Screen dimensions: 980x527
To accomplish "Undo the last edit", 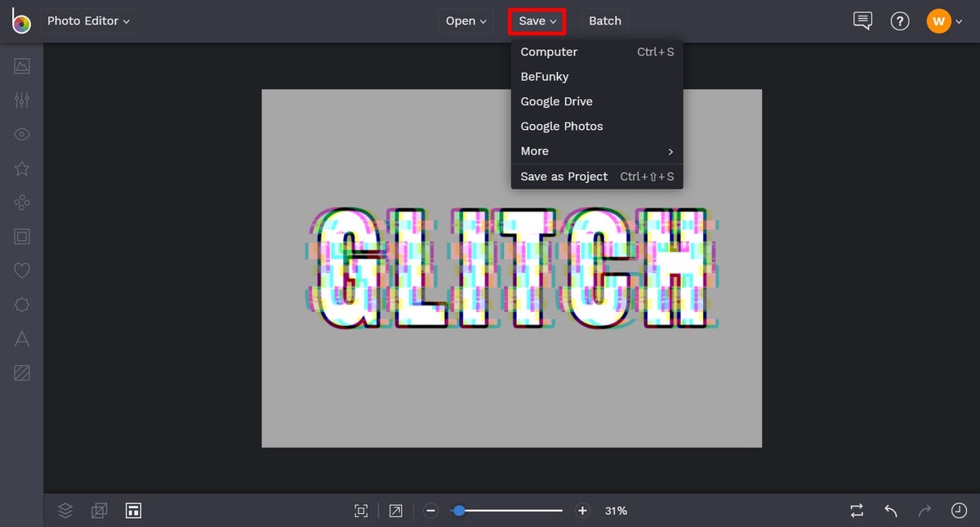I will pos(890,511).
